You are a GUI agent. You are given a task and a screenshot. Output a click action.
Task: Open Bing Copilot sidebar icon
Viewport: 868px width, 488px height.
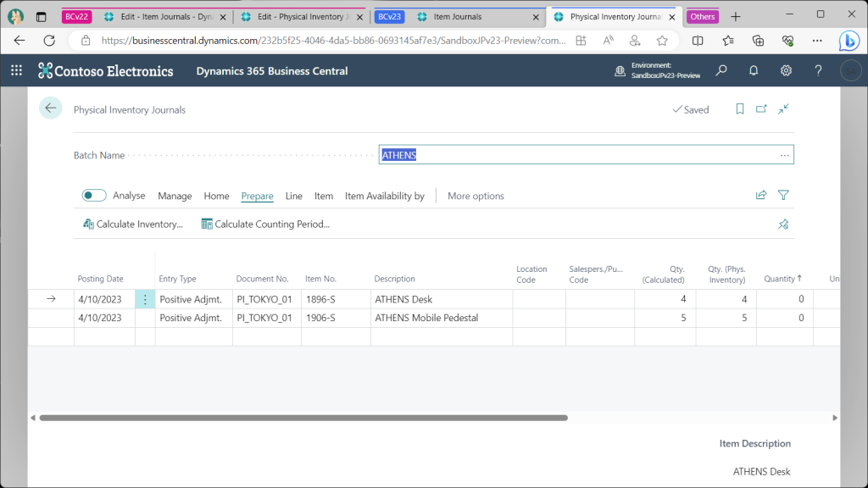click(849, 41)
